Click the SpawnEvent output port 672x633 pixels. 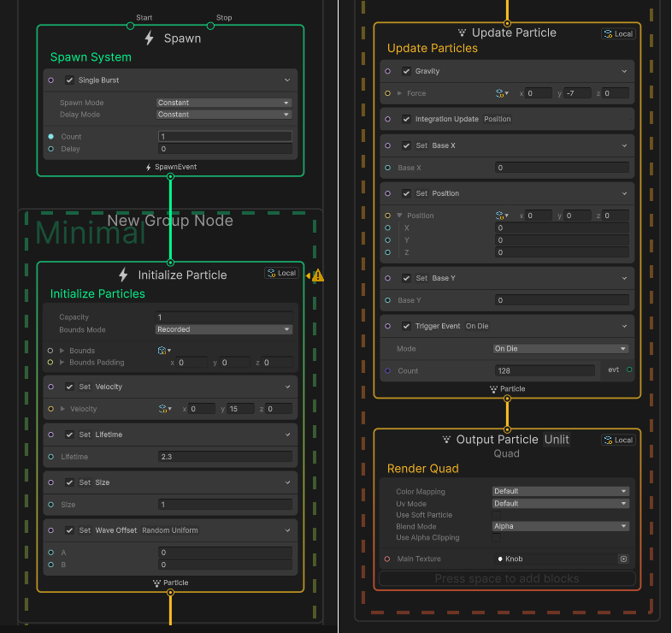(171, 177)
